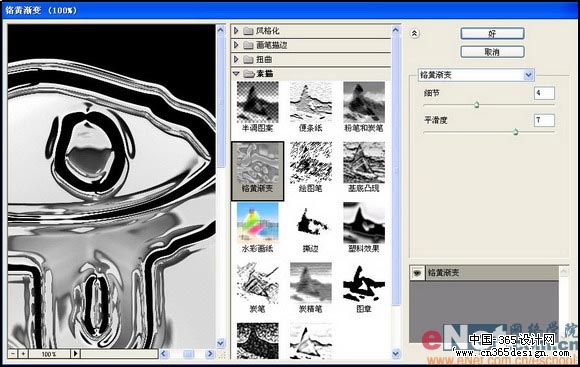Open the 铬黄渐变 filter dropdown list

529,75
